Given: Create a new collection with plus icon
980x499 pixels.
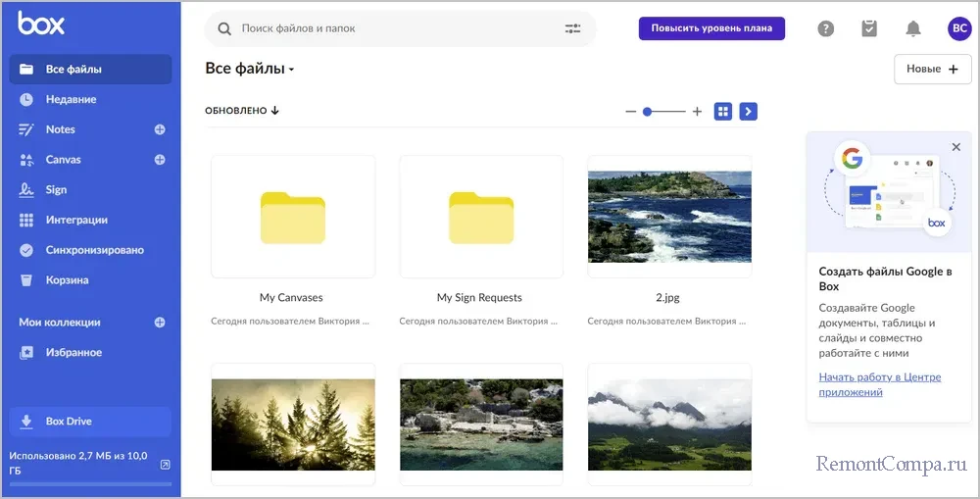Looking at the screenshot, I should [160, 323].
